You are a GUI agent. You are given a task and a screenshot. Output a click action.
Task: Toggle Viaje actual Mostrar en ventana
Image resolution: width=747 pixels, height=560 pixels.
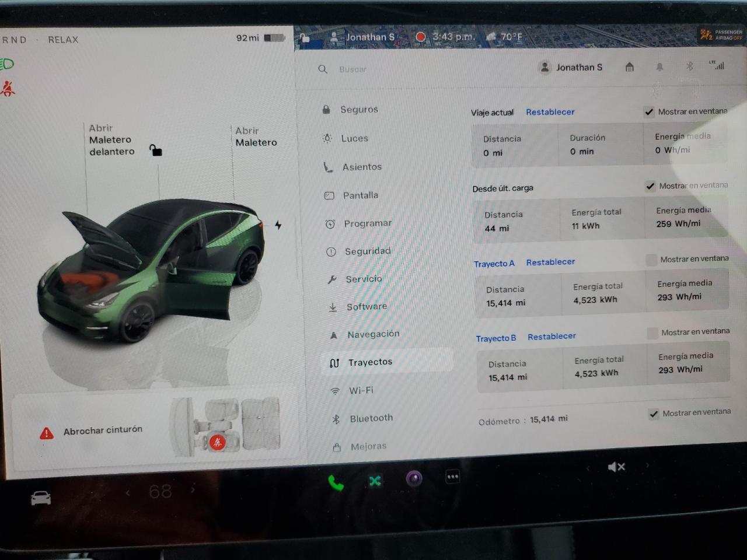click(649, 112)
